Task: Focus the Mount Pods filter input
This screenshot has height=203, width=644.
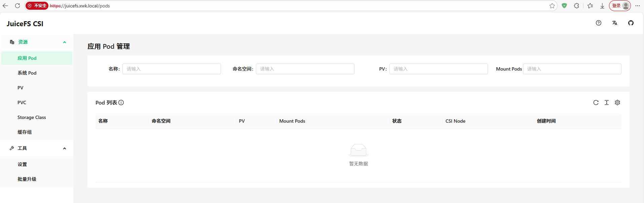Action: (x=572, y=69)
